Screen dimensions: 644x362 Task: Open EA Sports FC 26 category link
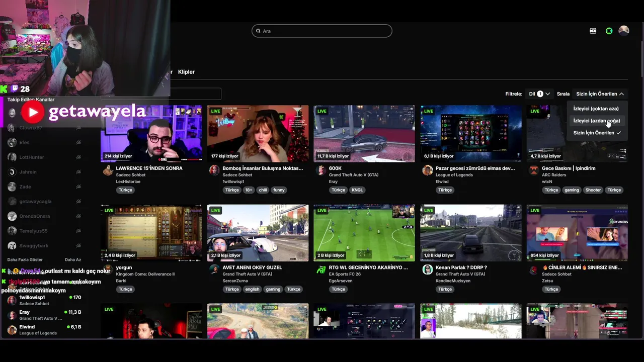(345, 274)
